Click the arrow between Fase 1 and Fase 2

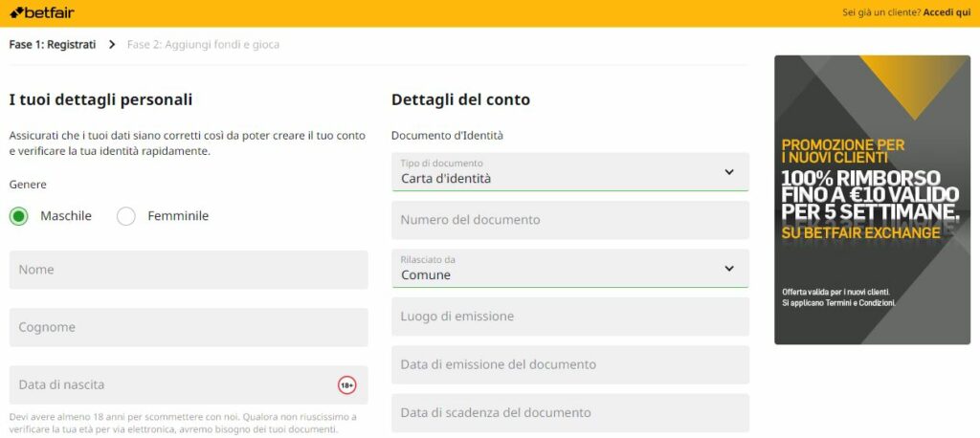[x=112, y=44]
